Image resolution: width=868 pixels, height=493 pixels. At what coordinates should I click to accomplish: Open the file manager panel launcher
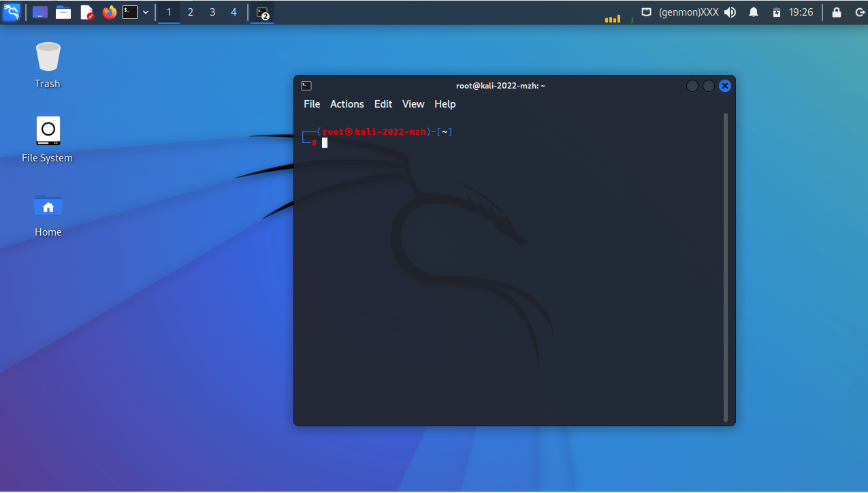pos(63,12)
